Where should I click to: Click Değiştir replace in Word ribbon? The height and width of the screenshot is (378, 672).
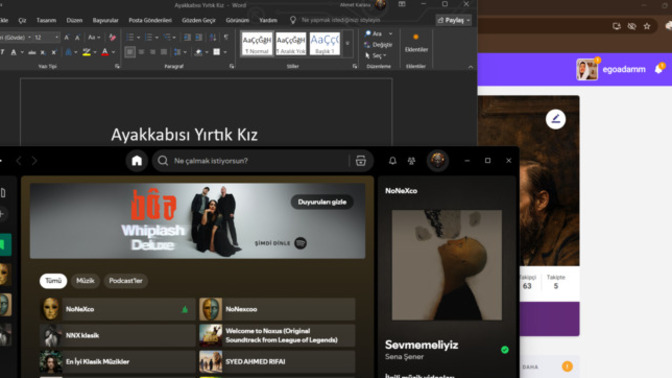point(378,45)
